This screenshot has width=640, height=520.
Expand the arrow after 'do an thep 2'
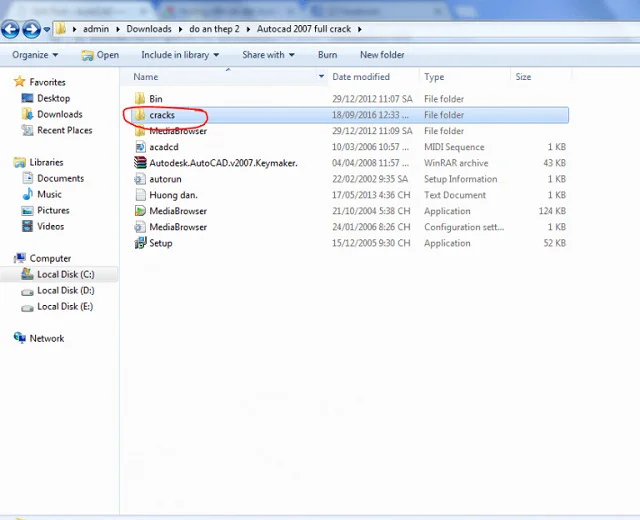tap(248, 29)
